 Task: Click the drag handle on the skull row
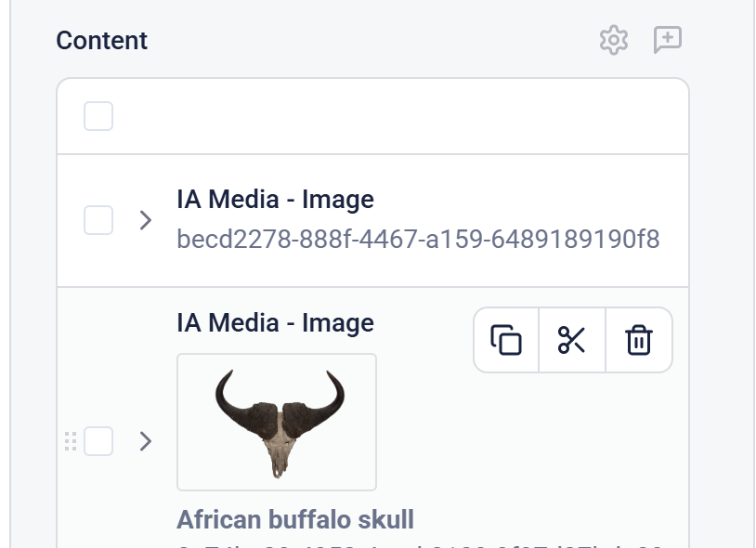(x=71, y=441)
